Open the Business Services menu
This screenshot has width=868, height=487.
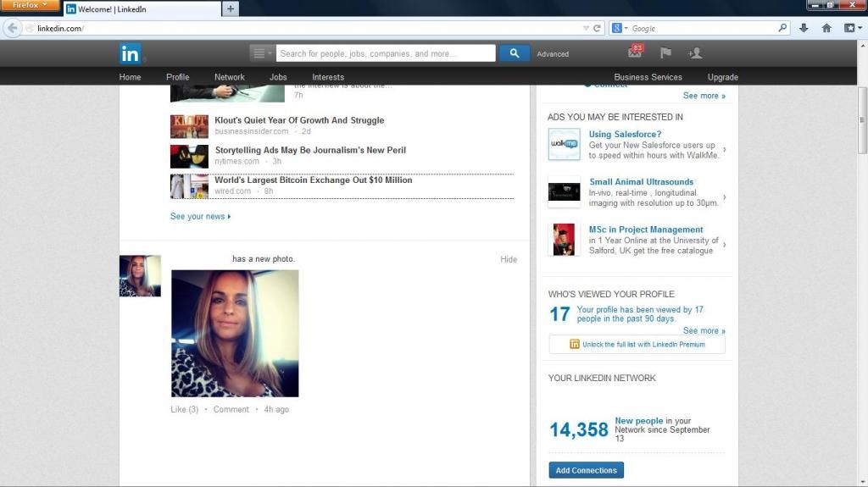(x=648, y=77)
